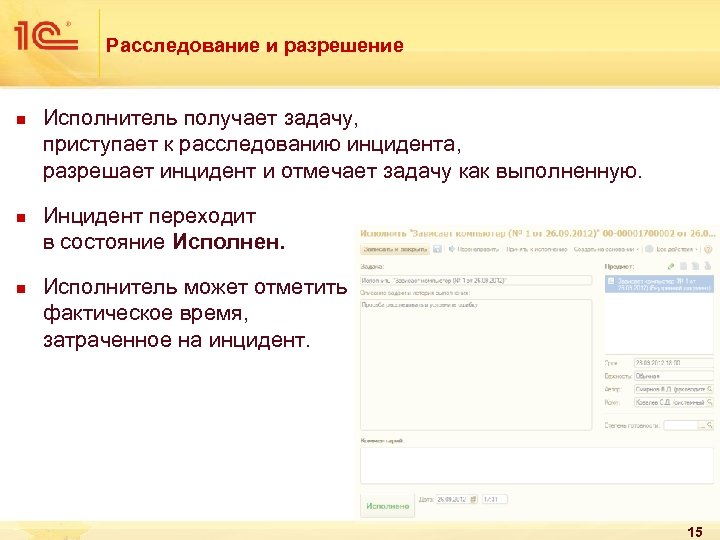Click the Важность field showing Обычная
This screenshot has width=720, height=540.
(674, 376)
